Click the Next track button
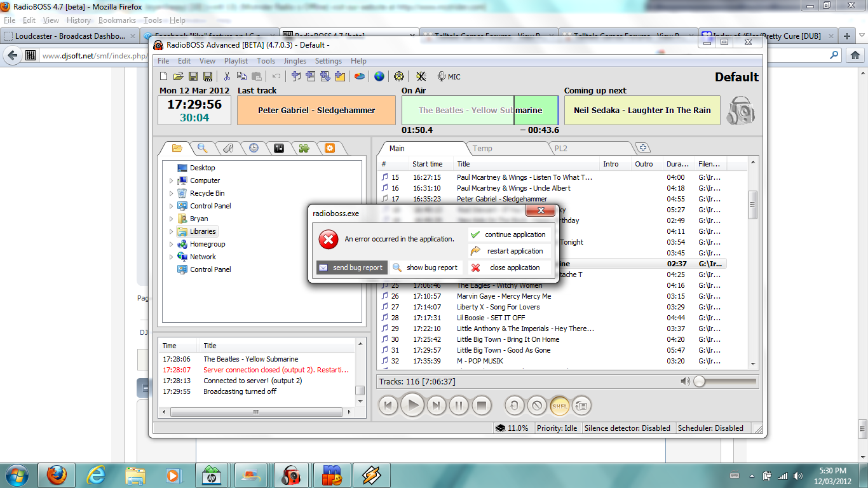Screen dimensions: 868x488 point(436,405)
